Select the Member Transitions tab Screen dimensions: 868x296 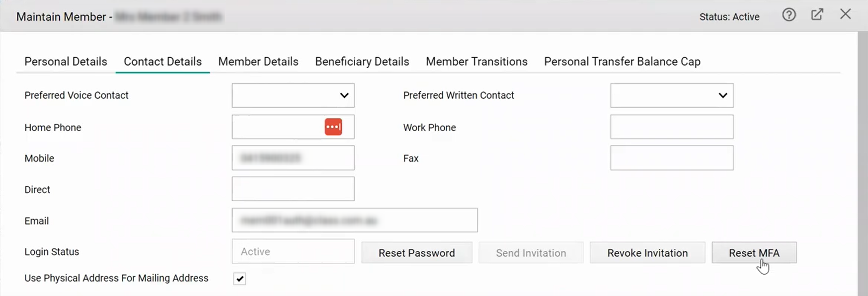476,62
